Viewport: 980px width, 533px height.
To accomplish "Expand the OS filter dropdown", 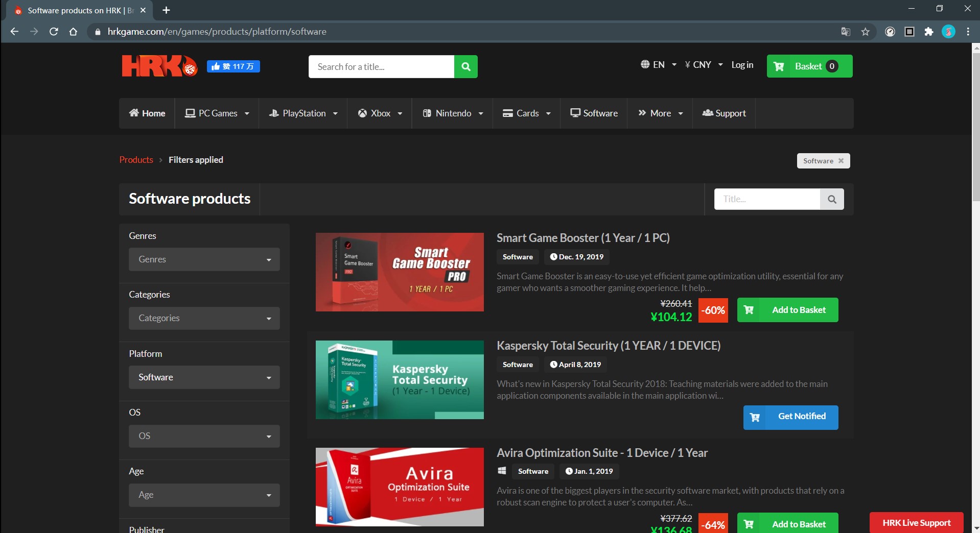I will [x=204, y=436].
